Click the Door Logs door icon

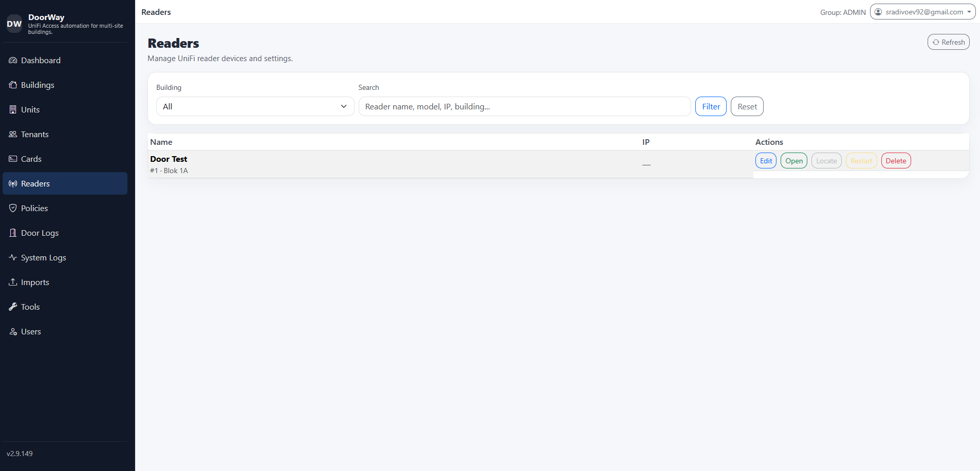[13, 233]
